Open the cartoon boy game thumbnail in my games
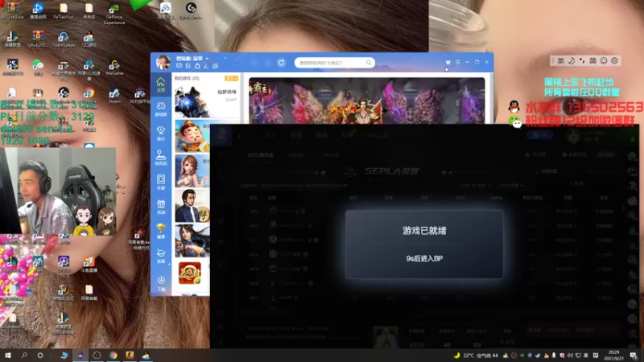 click(192, 136)
